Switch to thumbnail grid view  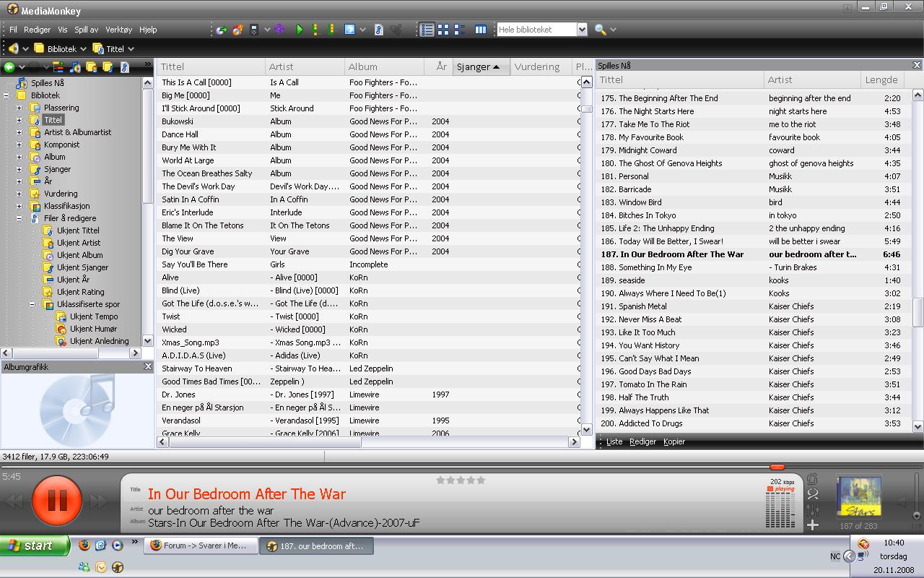point(443,30)
